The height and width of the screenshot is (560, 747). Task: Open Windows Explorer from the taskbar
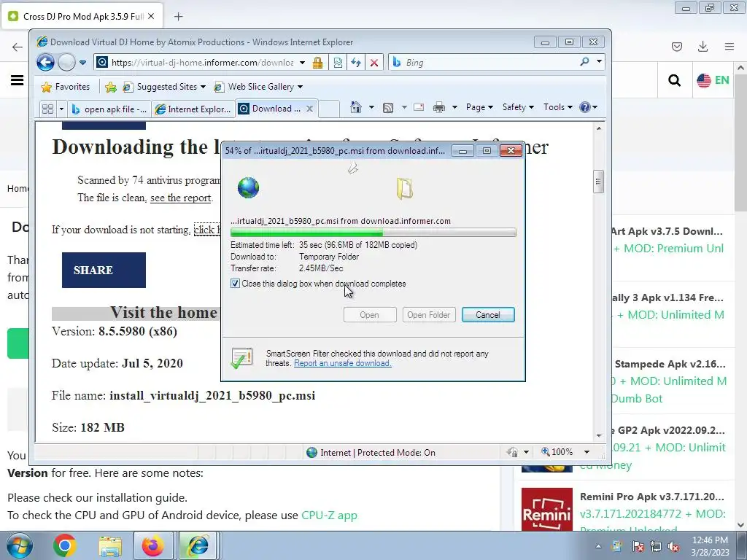tap(110, 545)
